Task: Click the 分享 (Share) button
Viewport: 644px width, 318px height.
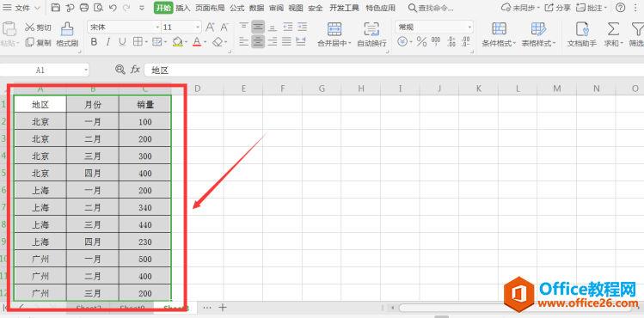Action: click(558, 8)
